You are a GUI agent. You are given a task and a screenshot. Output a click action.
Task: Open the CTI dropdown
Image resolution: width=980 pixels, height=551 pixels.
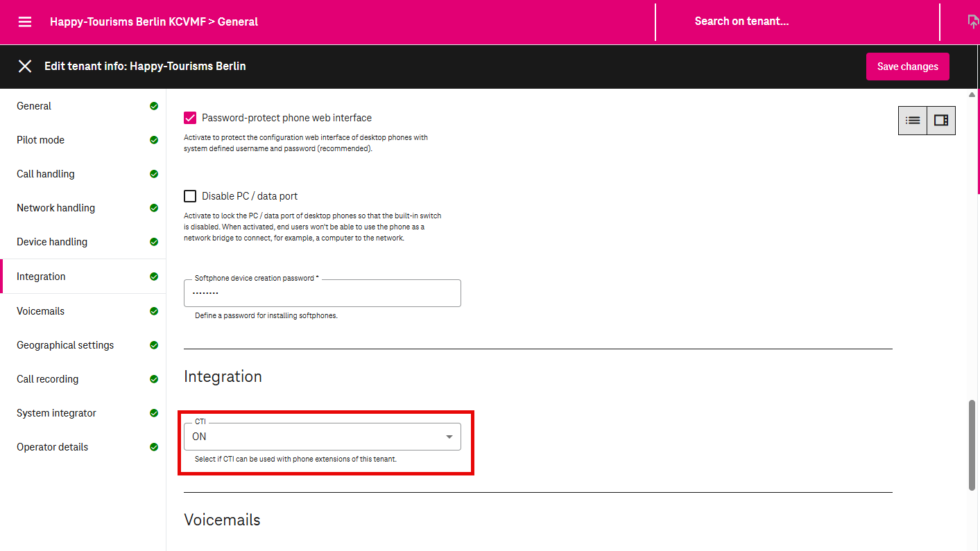[322, 437]
